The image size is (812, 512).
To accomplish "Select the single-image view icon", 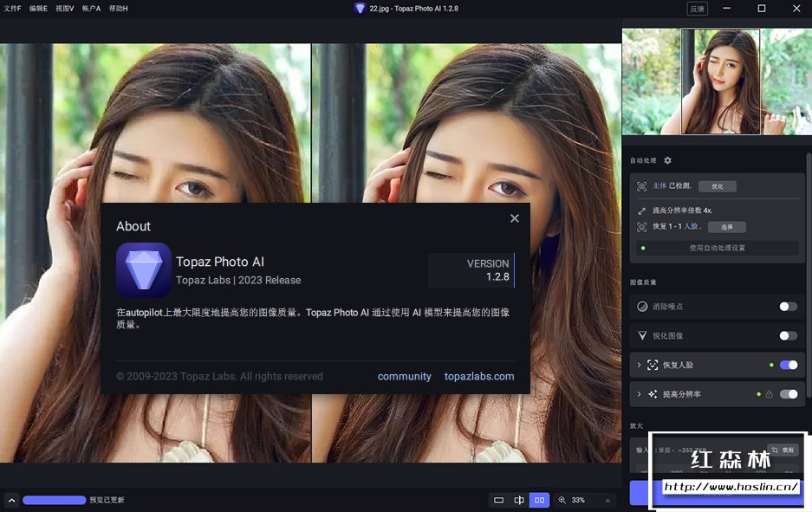I will pyautogui.click(x=498, y=500).
